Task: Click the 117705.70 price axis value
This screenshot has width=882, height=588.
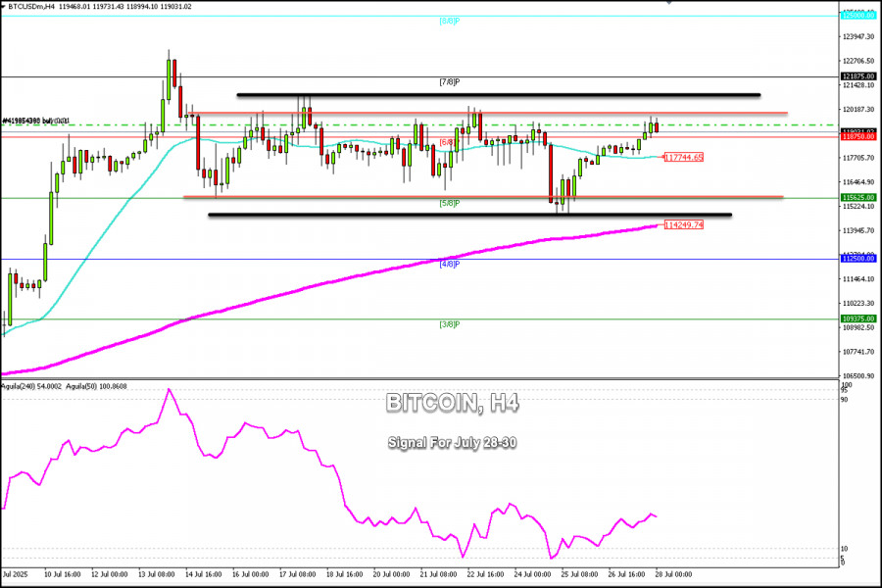Action: coord(858,158)
